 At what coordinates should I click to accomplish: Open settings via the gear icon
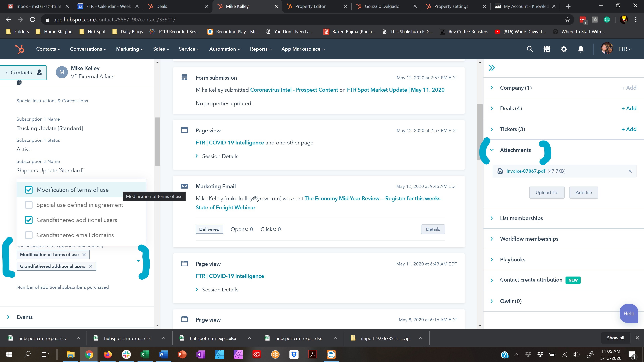[x=564, y=49]
